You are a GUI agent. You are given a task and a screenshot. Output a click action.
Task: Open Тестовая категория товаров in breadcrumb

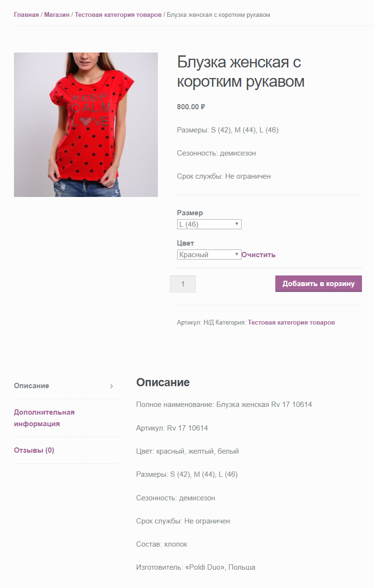click(118, 15)
